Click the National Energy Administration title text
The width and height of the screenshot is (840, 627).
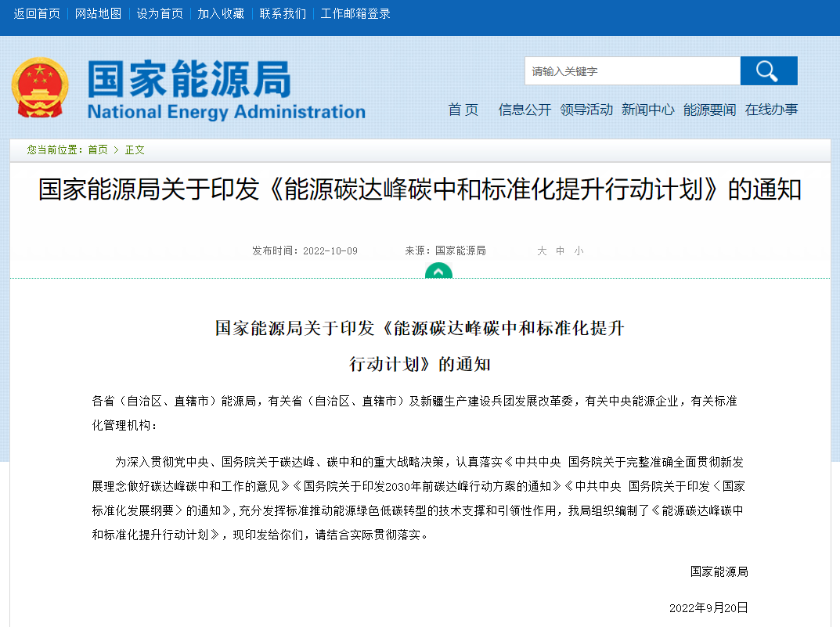point(226,112)
